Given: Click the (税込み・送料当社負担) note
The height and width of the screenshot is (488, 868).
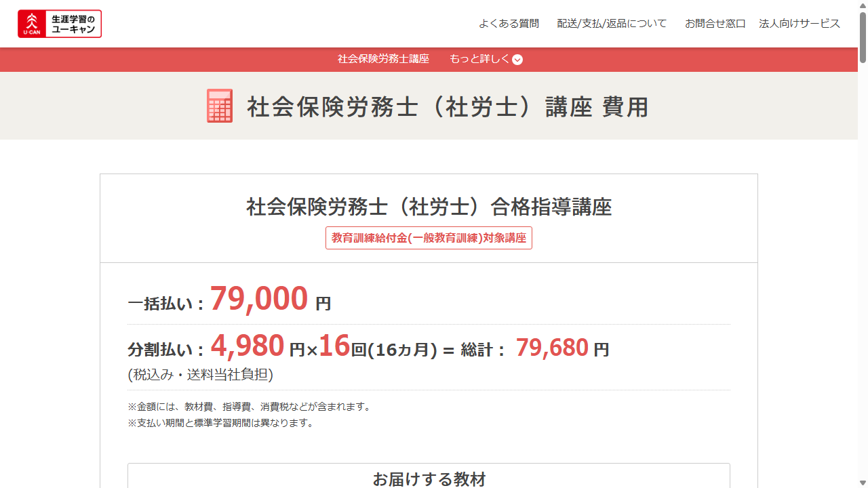Looking at the screenshot, I should pyautogui.click(x=201, y=375).
